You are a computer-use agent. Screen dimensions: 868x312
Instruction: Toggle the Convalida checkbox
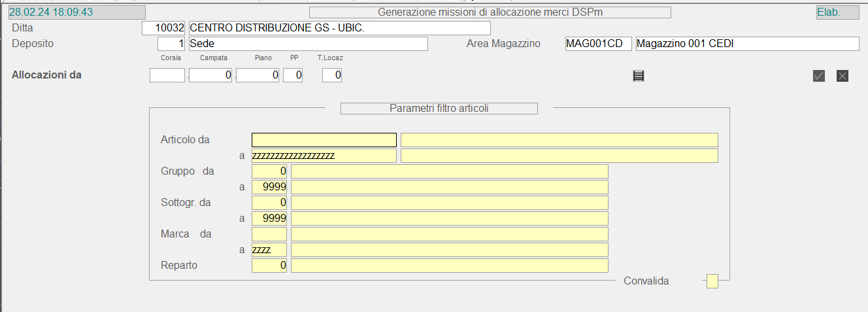pos(712,281)
